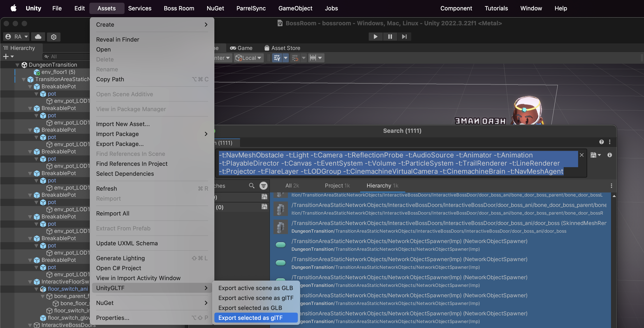Toggle the search inspector info icon
Viewport: 644px width, 328px height.
(x=609, y=155)
